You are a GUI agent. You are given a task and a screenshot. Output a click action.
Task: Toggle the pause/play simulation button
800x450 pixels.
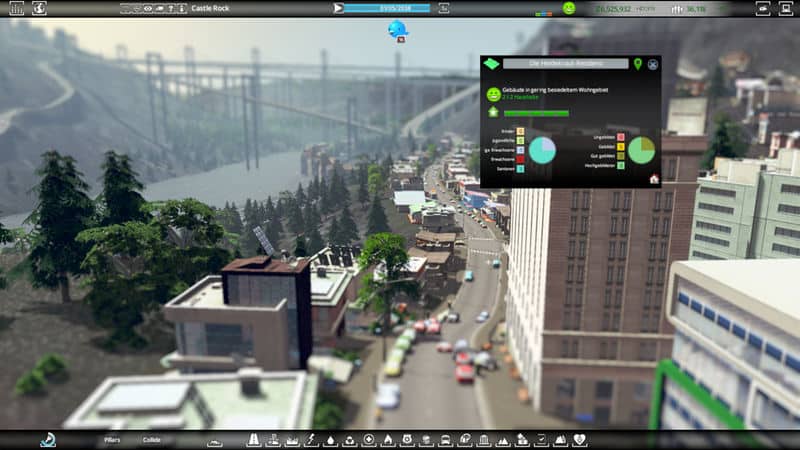pyautogui.click(x=337, y=8)
